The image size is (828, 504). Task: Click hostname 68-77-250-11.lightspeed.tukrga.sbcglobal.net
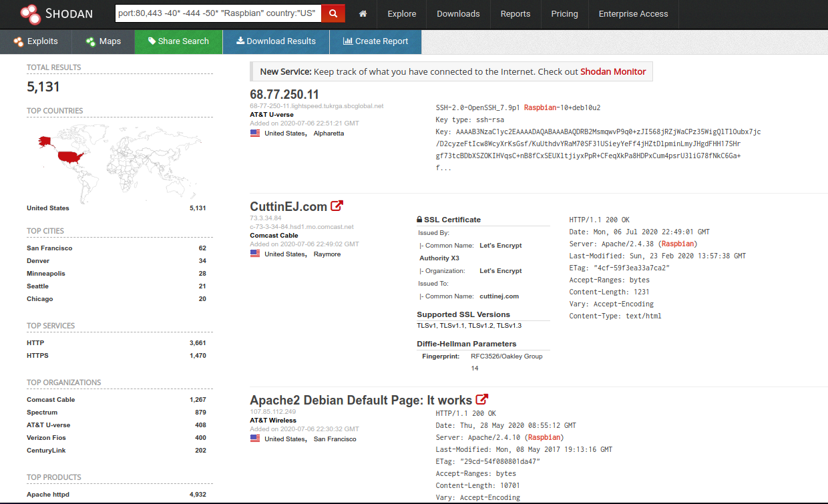pyautogui.click(x=317, y=106)
